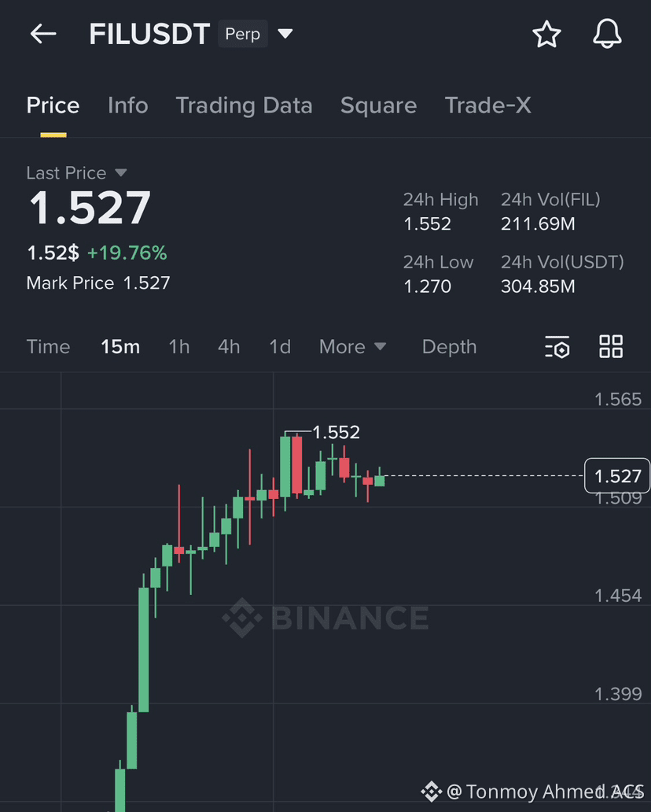The height and width of the screenshot is (812, 651).
Task: Tap the 1.552 high marker on chart
Action: (336, 432)
